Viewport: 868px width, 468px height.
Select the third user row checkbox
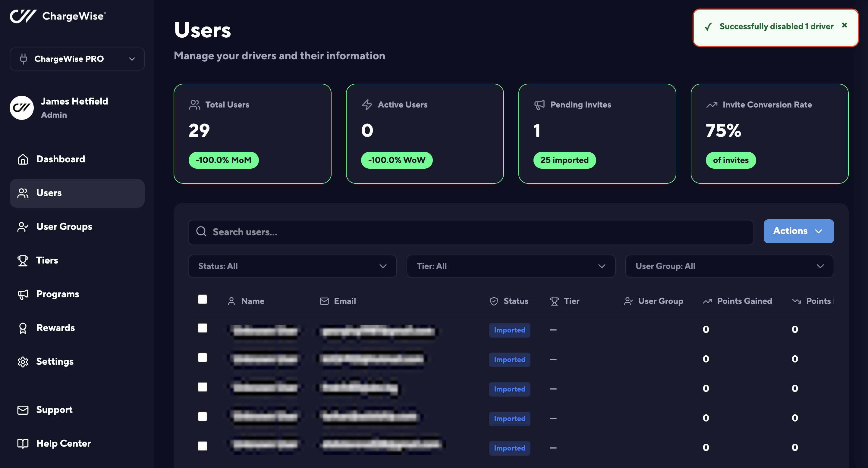(203, 387)
